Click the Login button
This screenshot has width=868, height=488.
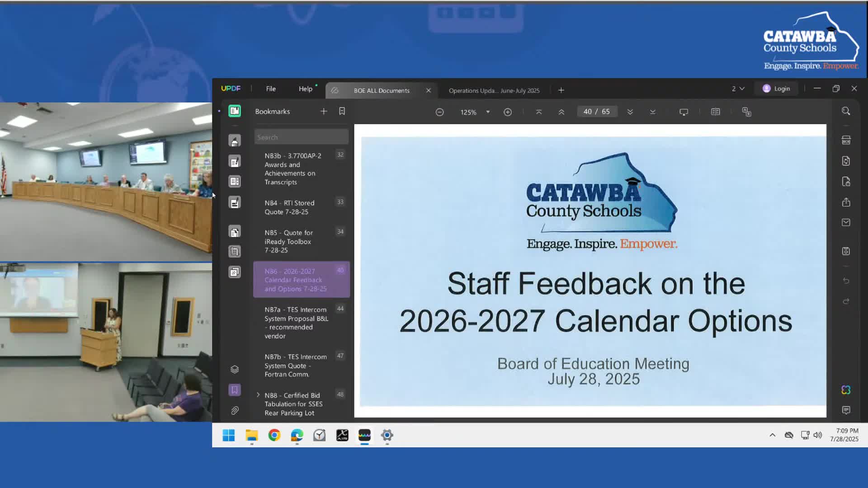777,89
